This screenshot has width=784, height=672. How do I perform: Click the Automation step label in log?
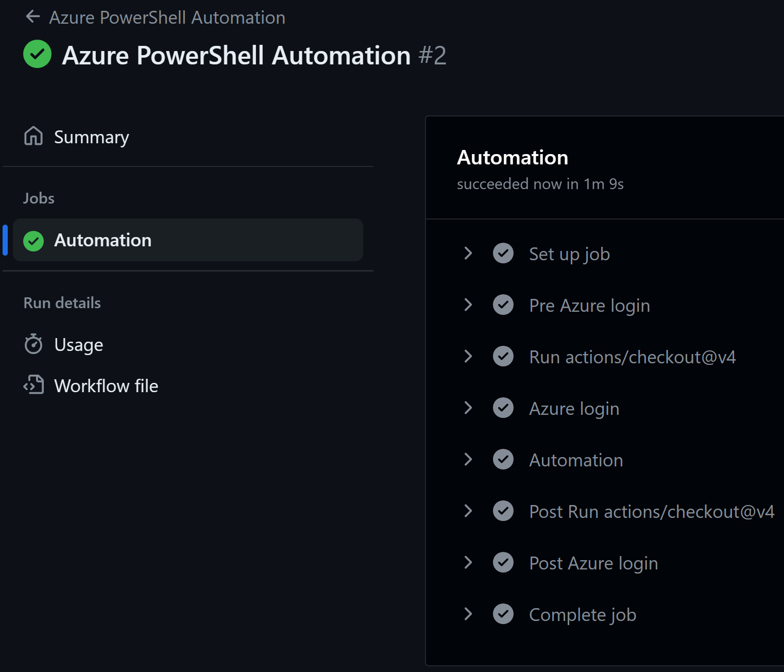click(576, 460)
